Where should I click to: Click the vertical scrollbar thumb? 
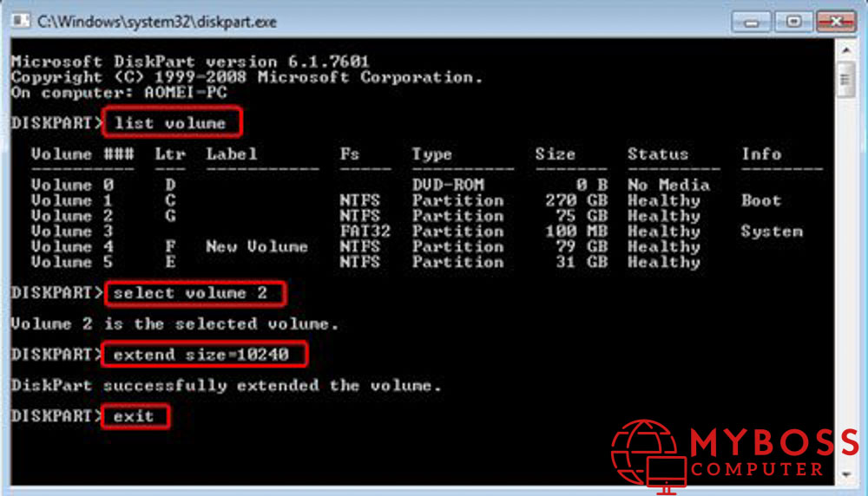[x=845, y=81]
